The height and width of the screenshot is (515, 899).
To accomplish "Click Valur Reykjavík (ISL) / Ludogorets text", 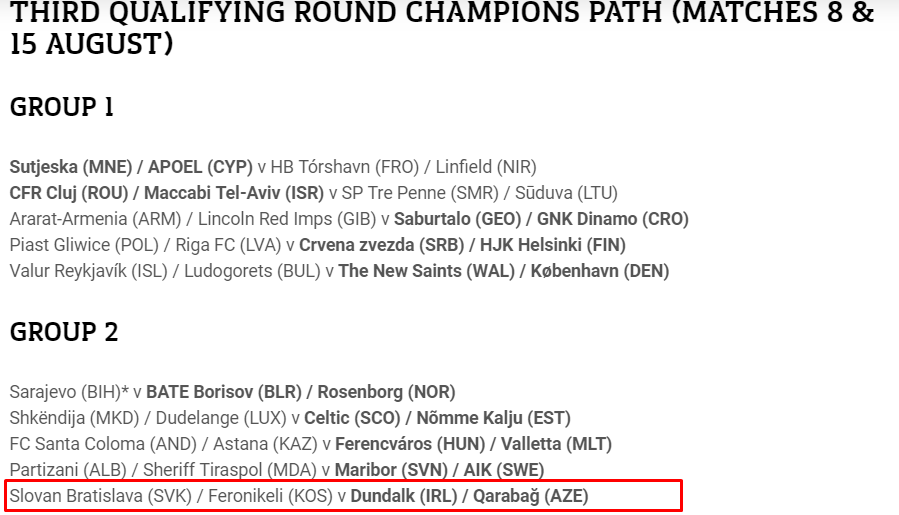I will point(165,271).
